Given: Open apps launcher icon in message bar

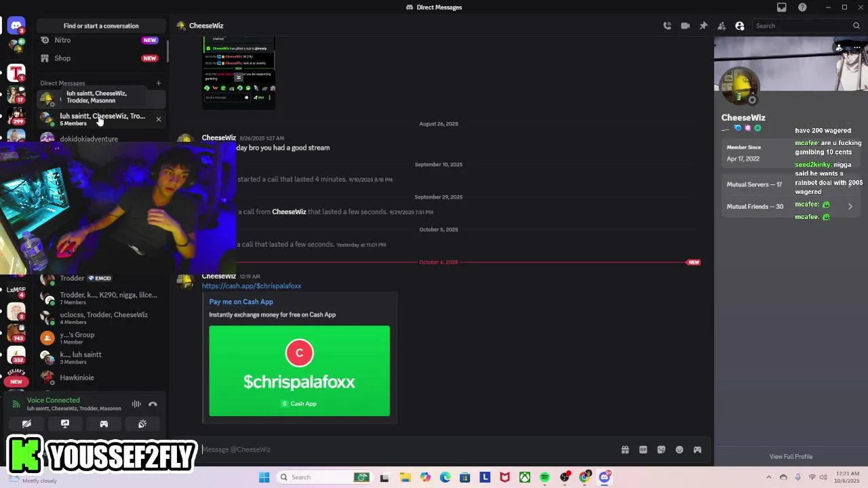Looking at the screenshot, I should click(x=697, y=449).
